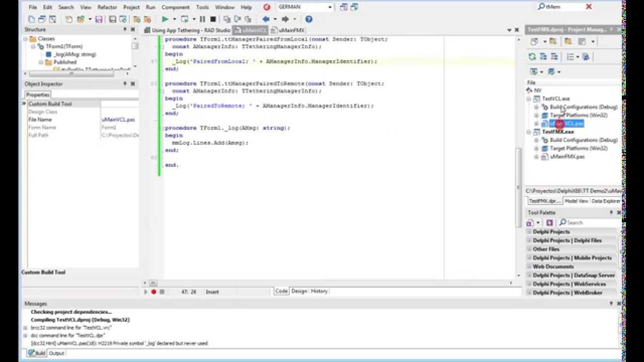Open the File menu
Image resolution: width=644 pixels, height=362 pixels.
pyautogui.click(x=33, y=7)
